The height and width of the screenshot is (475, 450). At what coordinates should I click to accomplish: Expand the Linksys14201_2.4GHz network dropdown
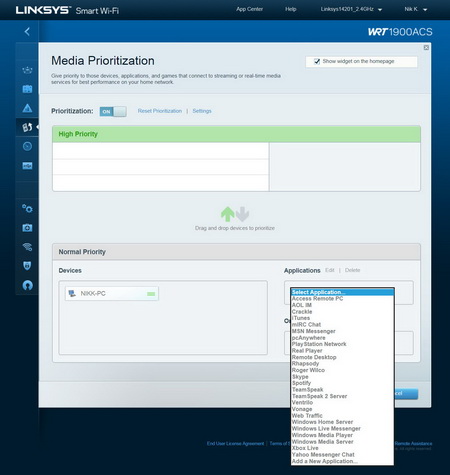click(x=351, y=9)
